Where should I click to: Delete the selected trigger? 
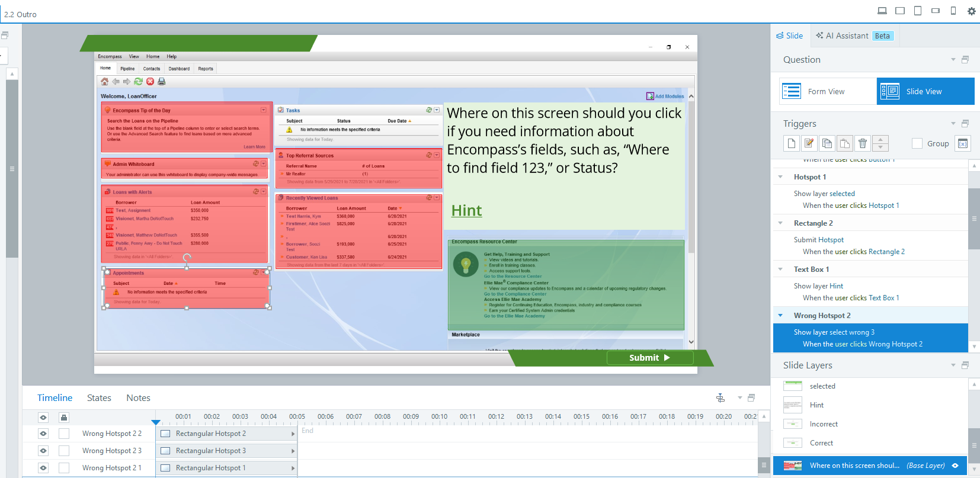pyautogui.click(x=863, y=143)
